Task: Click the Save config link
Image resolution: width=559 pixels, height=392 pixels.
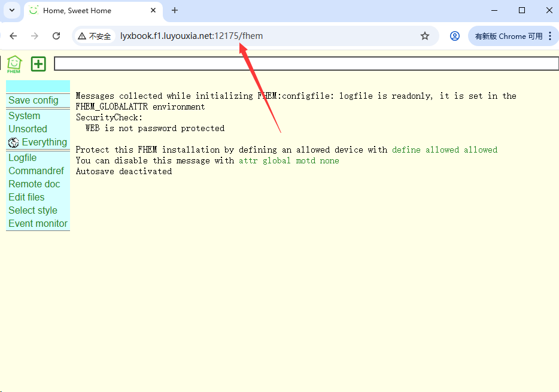Action: 34,101
